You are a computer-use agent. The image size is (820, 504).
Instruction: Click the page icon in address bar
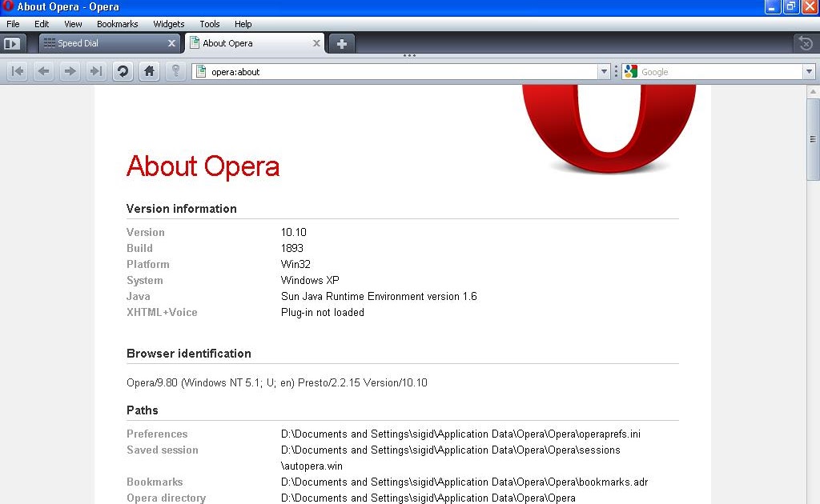pos(201,71)
